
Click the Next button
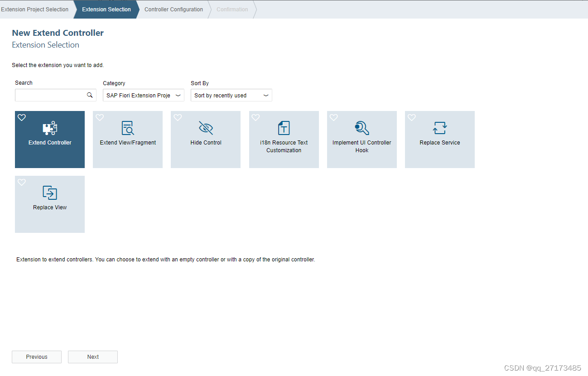click(x=92, y=357)
